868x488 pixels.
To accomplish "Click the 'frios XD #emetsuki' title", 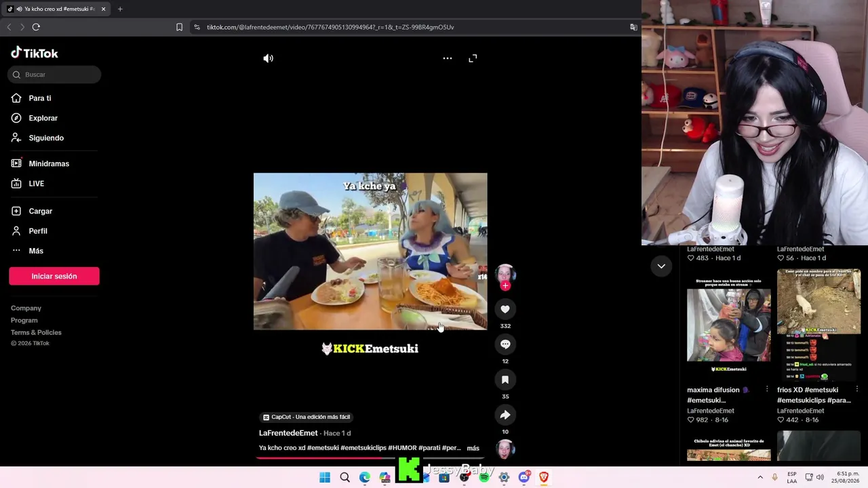I will (x=814, y=395).
